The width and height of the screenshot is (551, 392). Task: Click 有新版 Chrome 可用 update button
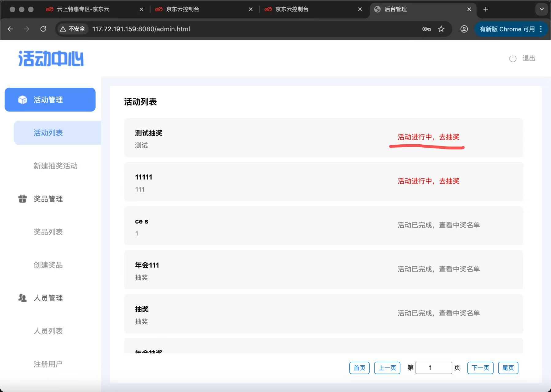[507, 29]
